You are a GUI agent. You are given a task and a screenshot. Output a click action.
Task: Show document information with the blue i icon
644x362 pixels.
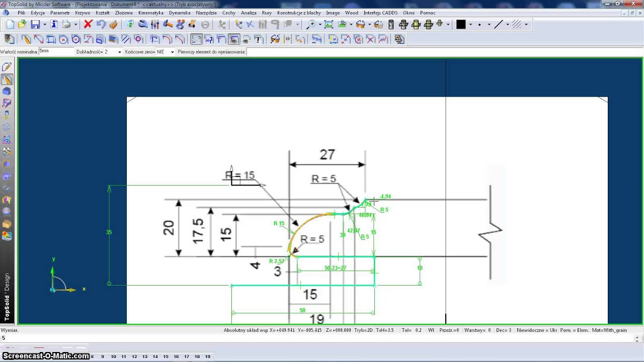54,24
